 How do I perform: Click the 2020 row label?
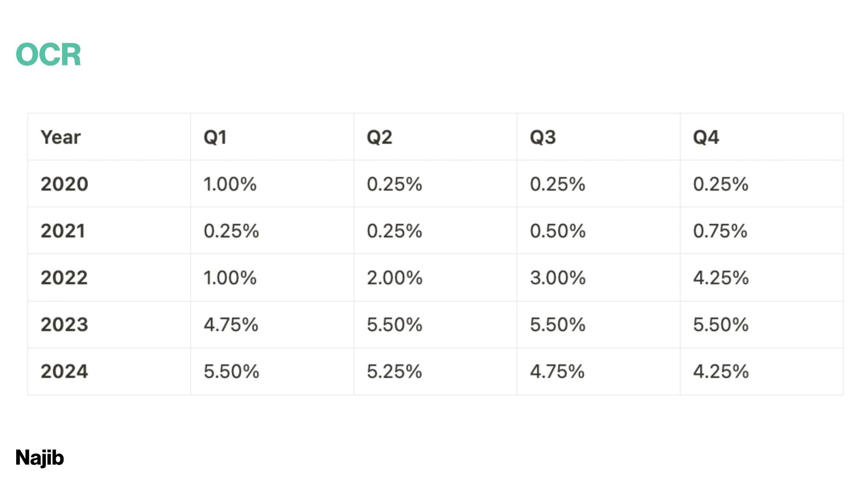pos(64,184)
